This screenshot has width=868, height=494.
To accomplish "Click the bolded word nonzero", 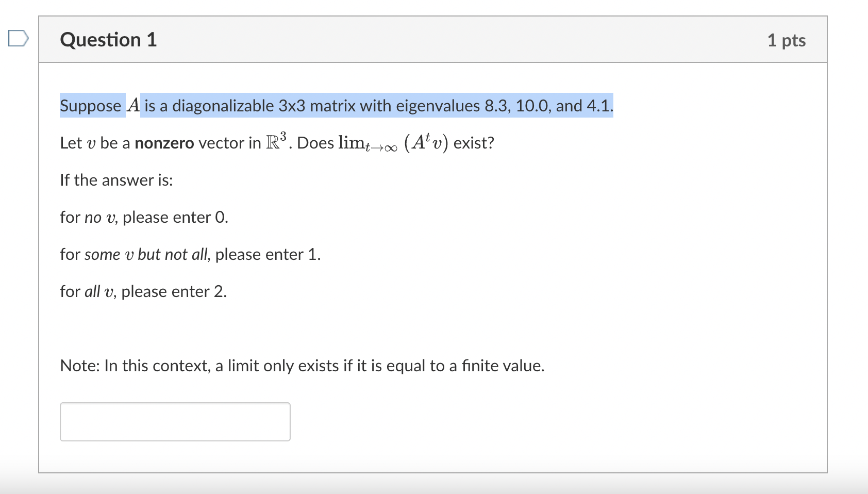I will pyautogui.click(x=164, y=143).
